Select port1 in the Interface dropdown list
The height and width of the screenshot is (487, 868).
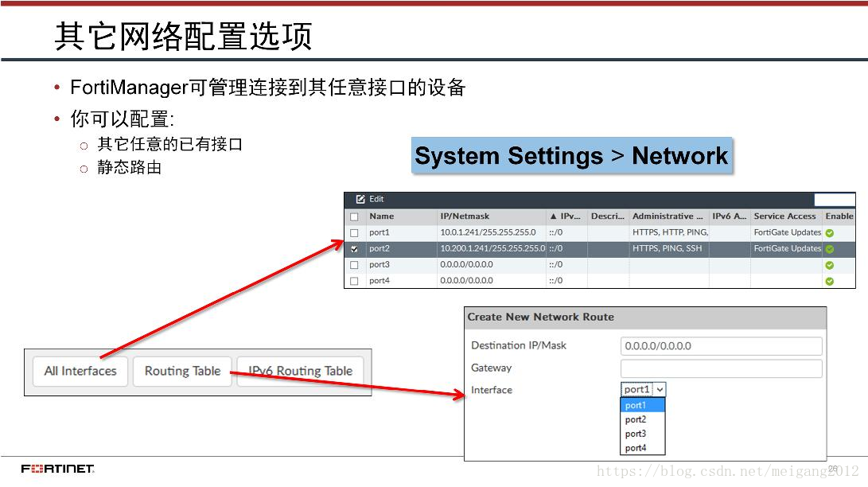tap(643, 406)
